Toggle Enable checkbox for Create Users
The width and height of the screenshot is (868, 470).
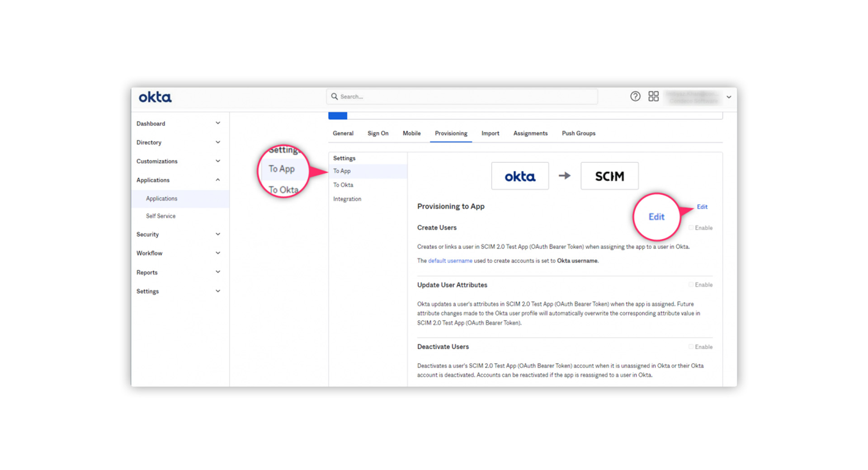coord(691,228)
